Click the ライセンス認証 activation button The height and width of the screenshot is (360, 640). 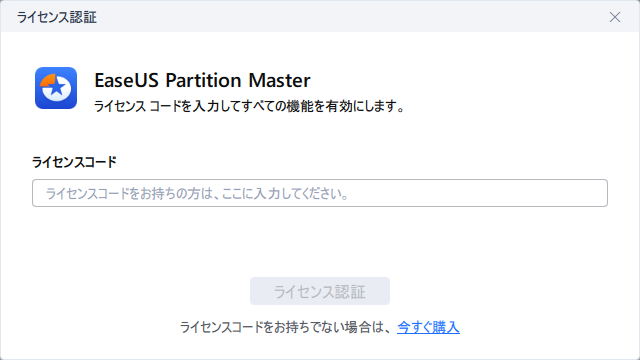[320, 291]
